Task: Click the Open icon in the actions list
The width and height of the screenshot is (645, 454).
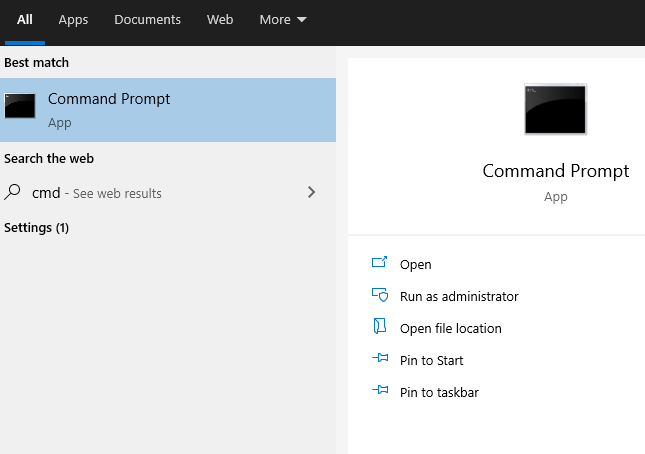Action: (x=379, y=264)
